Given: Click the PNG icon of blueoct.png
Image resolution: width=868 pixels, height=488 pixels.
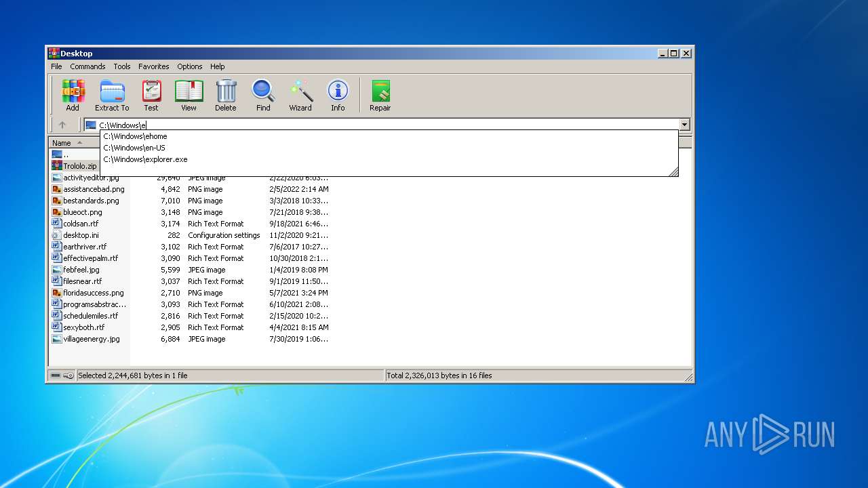Looking at the screenshot, I should [x=57, y=212].
